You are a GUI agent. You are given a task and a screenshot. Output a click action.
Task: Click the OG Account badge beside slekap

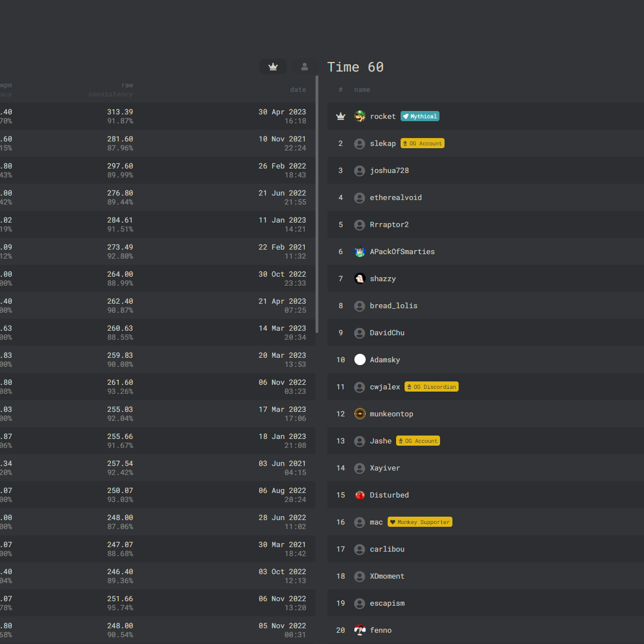(x=423, y=144)
